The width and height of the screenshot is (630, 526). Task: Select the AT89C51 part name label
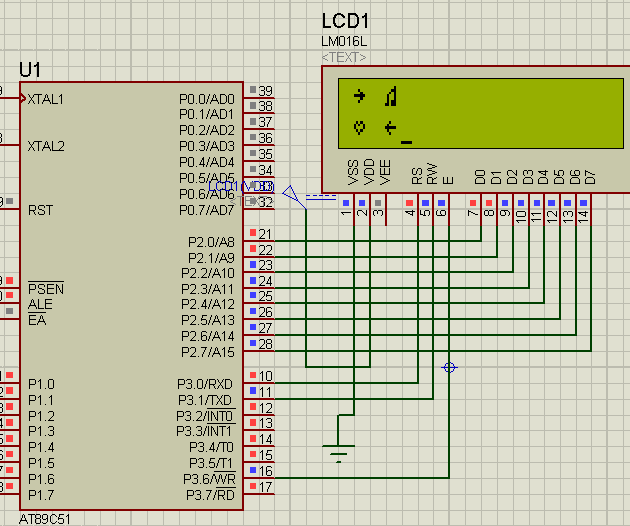44,519
